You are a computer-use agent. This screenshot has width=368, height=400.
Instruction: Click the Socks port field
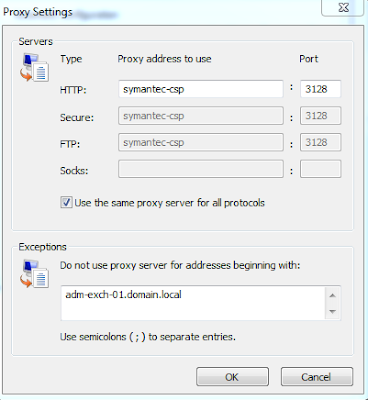point(320,169)
